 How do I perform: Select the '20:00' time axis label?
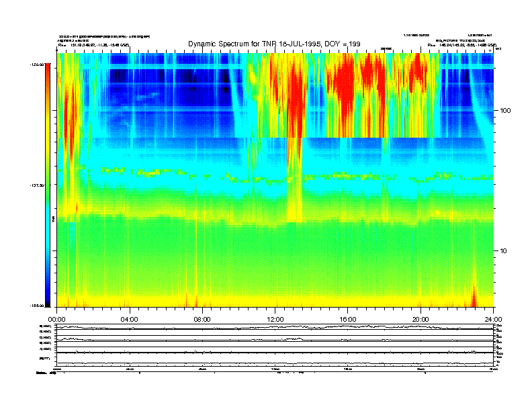point(420,320)
